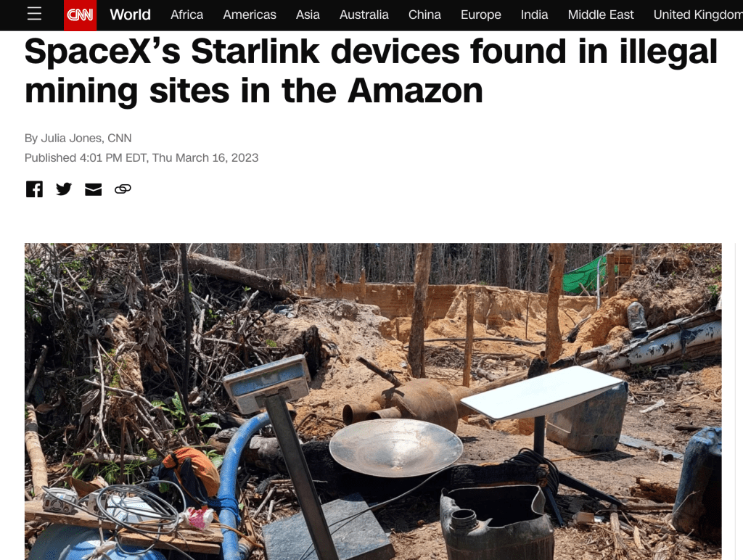Go to Americas section
Screen dimensions: 743x560
[x=250, y=15]
